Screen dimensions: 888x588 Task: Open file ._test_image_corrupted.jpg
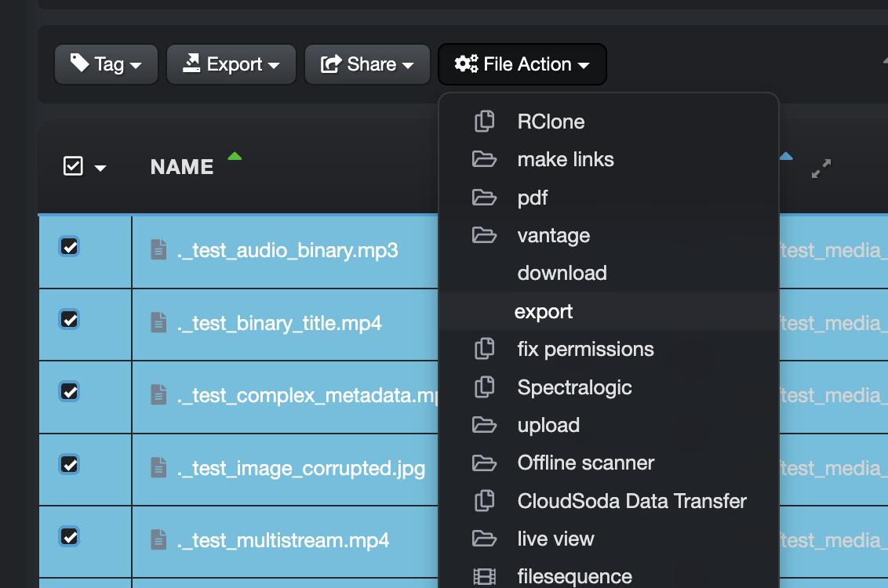(300, 468)
